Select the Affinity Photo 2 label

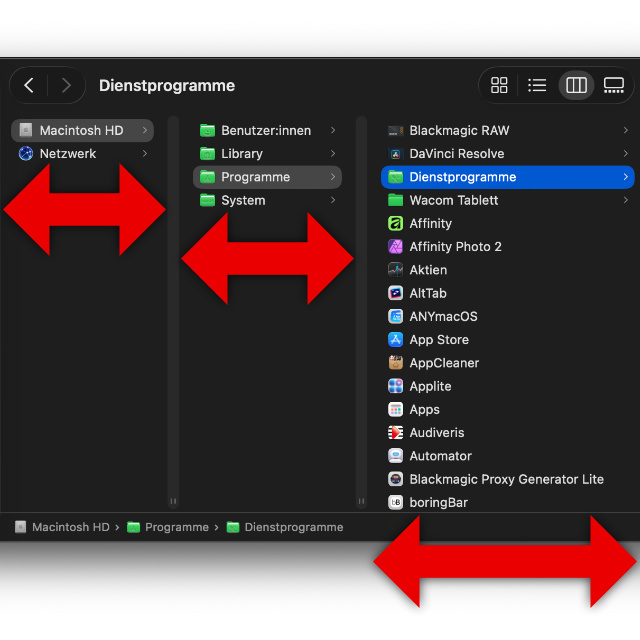(456, 247)
